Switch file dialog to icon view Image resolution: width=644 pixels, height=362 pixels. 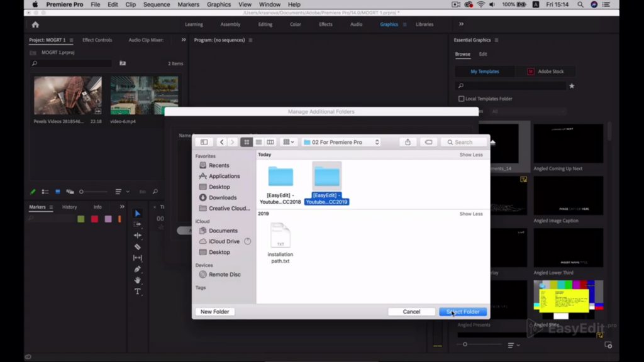[x=247, y=142]
